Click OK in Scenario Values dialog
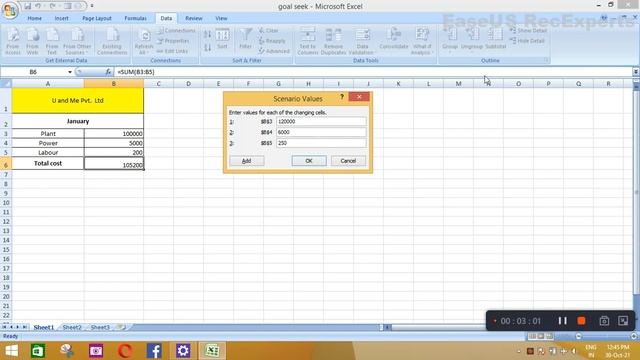640x360 pixels. (x=309, y=161)
